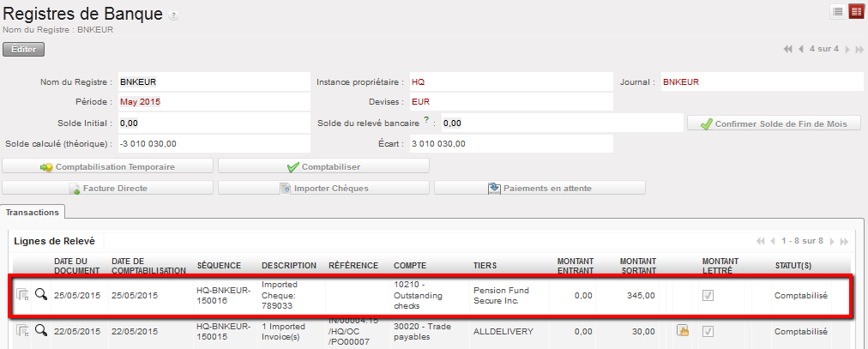Sort by MONTANT ENTRANT column
868x349 pixels.
tap(576, 266)
